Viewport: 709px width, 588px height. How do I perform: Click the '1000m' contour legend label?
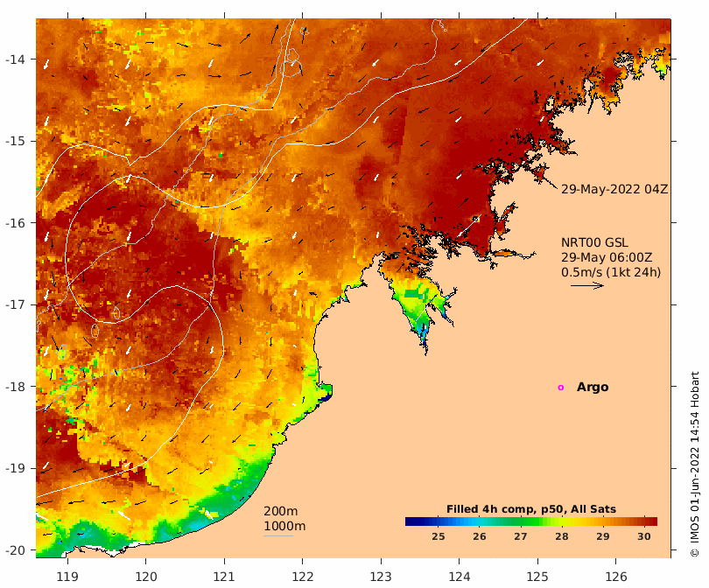284,526
